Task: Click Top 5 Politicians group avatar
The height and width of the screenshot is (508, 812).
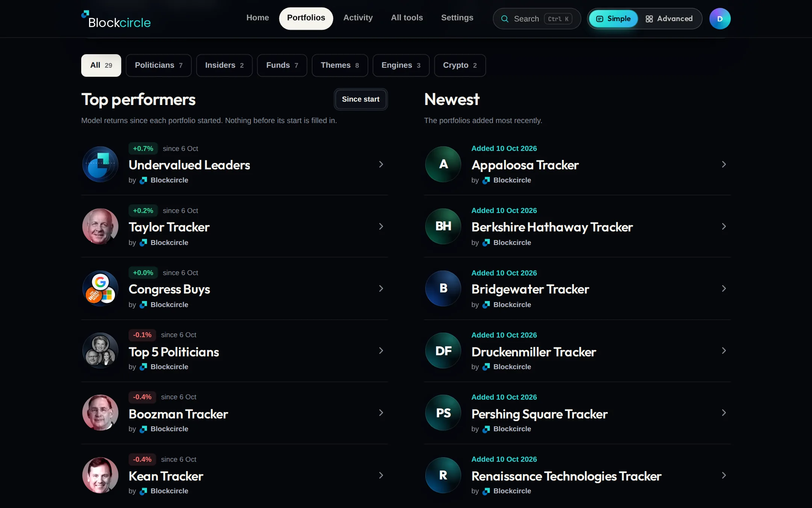Action: point(100,351)
